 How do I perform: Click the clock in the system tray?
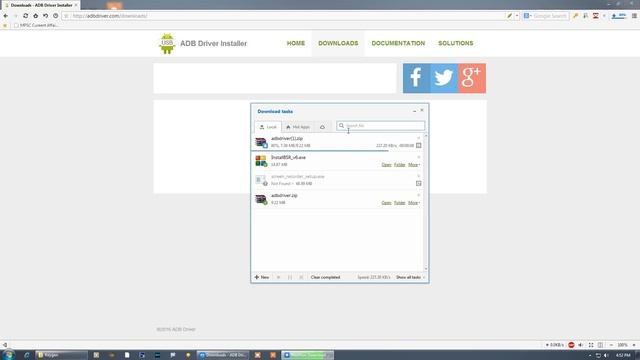pos(623,356)
